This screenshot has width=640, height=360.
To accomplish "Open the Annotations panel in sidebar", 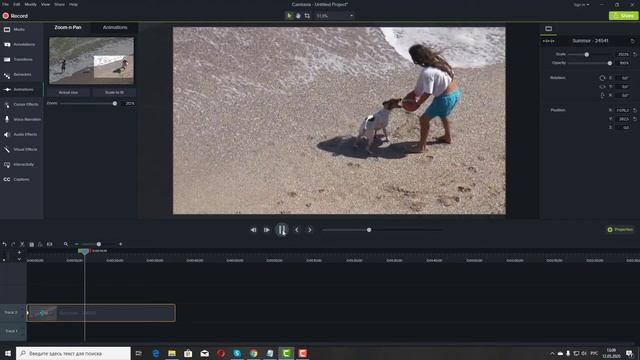I will pyautogui.click(x=21, y=44).
